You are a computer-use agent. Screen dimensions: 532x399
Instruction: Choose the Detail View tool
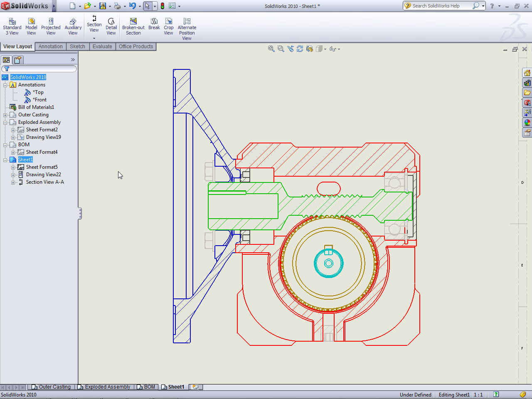(111, 27)
